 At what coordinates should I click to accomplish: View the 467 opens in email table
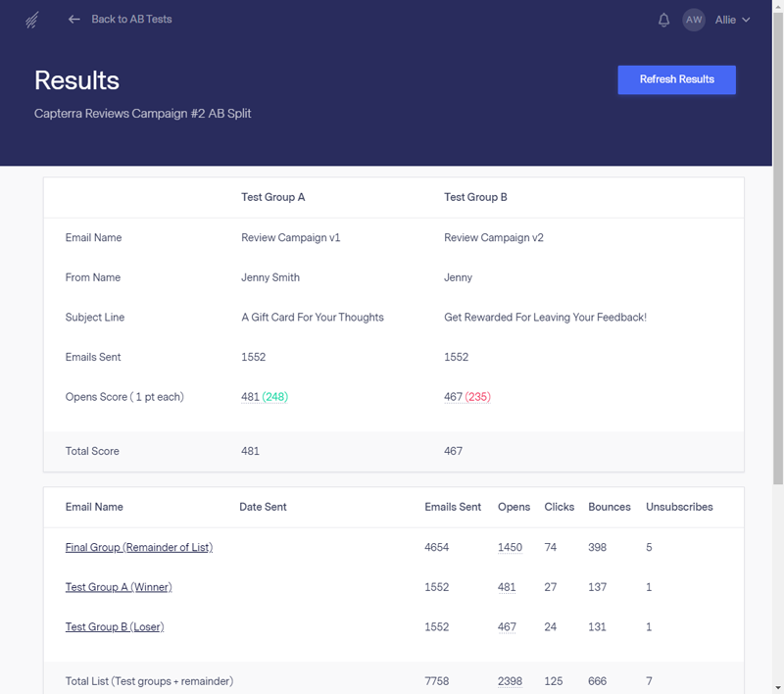507,627
